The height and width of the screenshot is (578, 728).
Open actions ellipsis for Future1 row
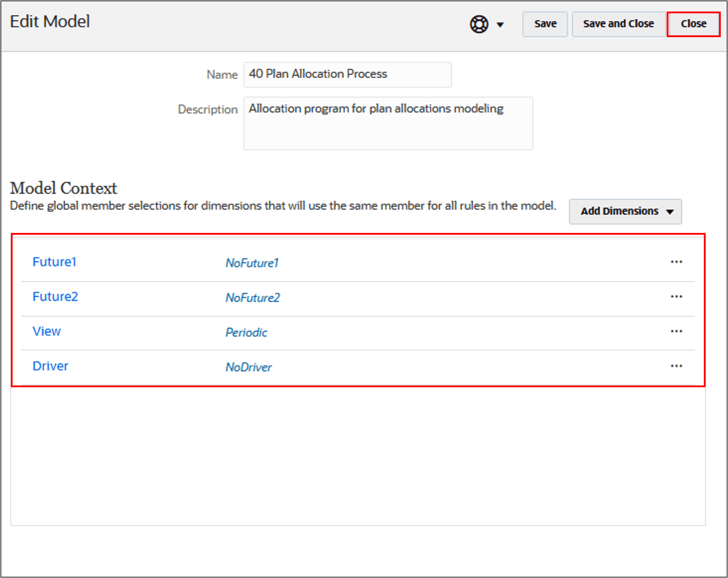pyautogui.click(x=676, y=262)
